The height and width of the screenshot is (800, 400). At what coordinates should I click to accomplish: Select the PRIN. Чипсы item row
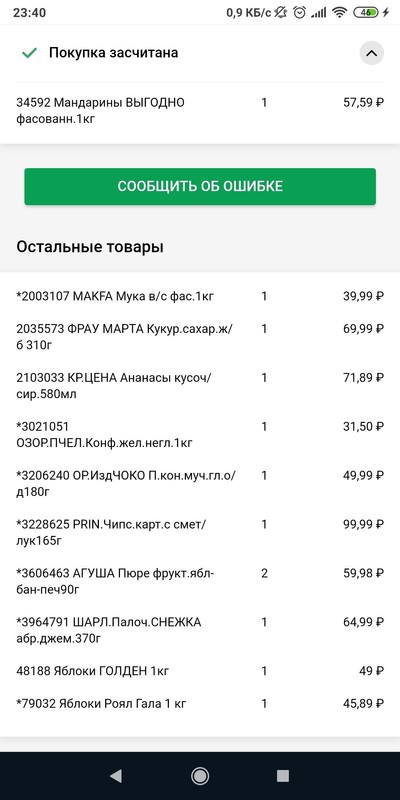click(200, 533)
